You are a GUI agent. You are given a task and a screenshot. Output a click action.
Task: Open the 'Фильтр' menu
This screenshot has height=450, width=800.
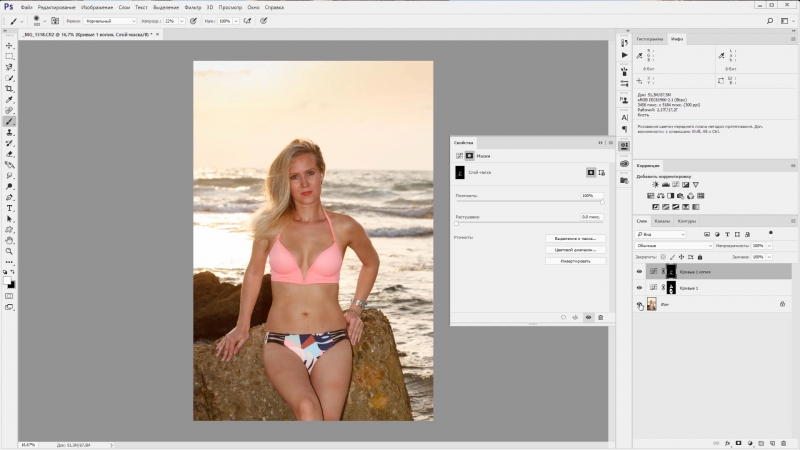(193, 6)
